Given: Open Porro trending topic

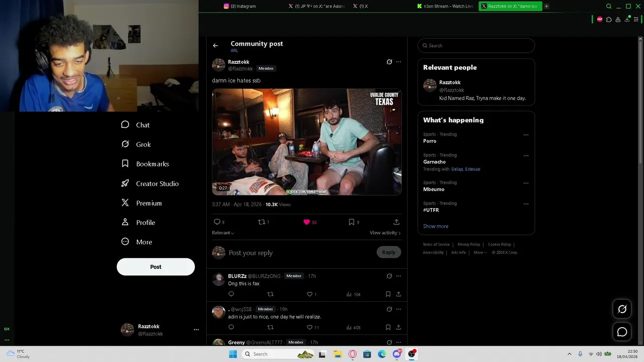Looking at the screenshot, I should (x=430, y=141).
